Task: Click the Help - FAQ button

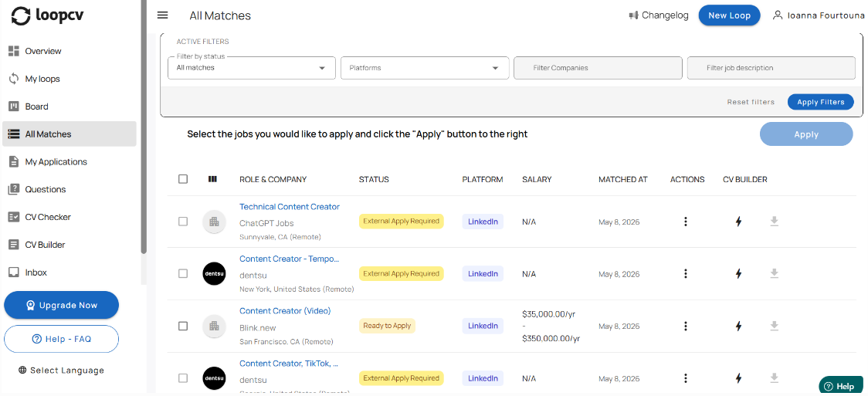Action: [62, 339]
